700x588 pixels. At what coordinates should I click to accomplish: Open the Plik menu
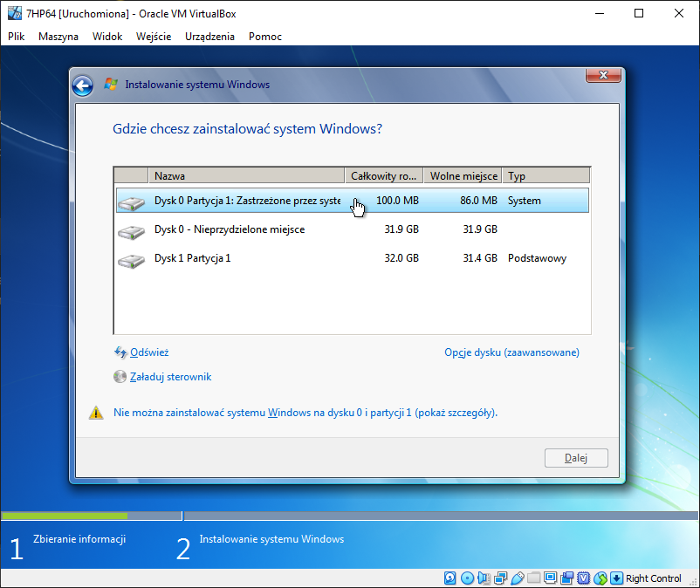coord(16,37)
